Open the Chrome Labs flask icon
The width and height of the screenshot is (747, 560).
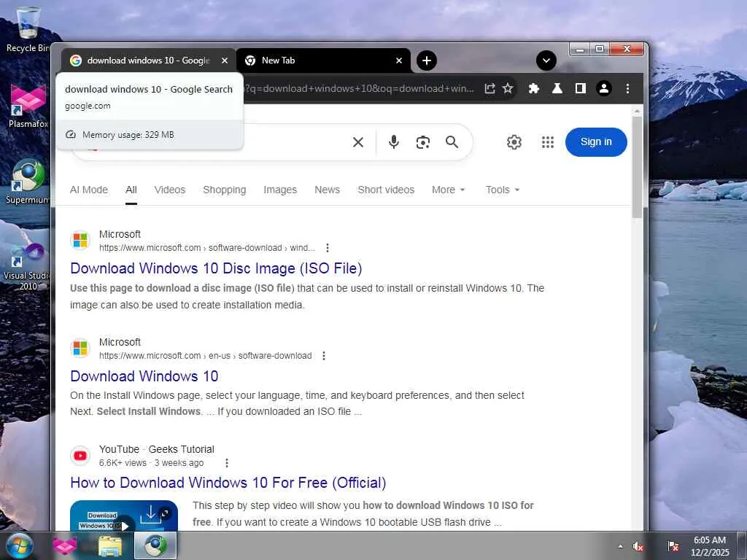(x=557, y=88)
